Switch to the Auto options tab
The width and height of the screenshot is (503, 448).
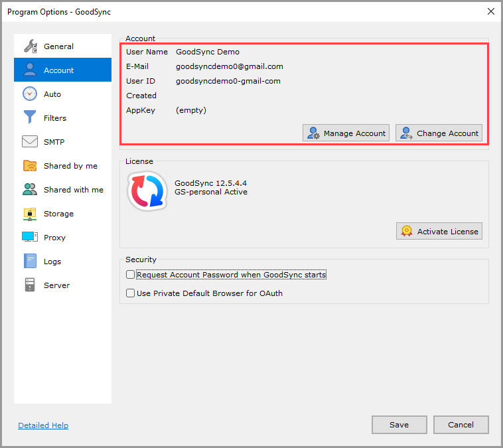pos(62,94)
